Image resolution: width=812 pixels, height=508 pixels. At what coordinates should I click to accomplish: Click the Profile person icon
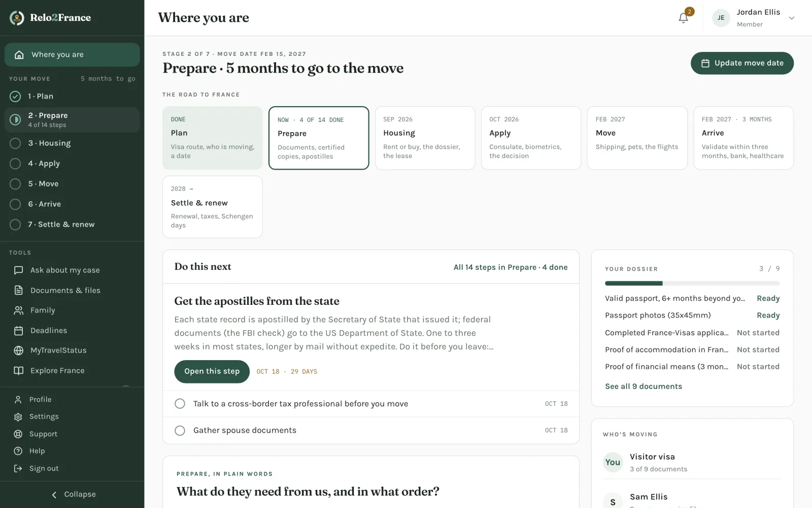click(x=18, y=400)
